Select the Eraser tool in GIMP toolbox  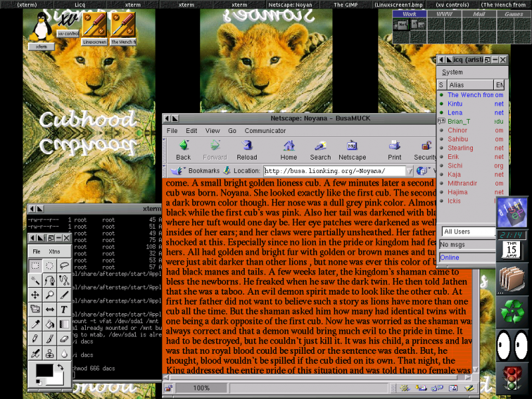64,338
